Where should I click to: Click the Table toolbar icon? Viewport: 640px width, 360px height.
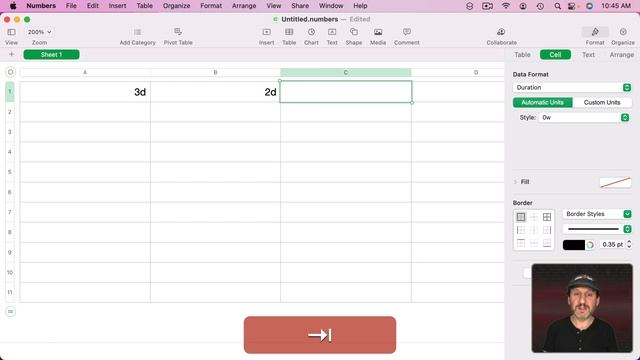click(x=289, y=32)
